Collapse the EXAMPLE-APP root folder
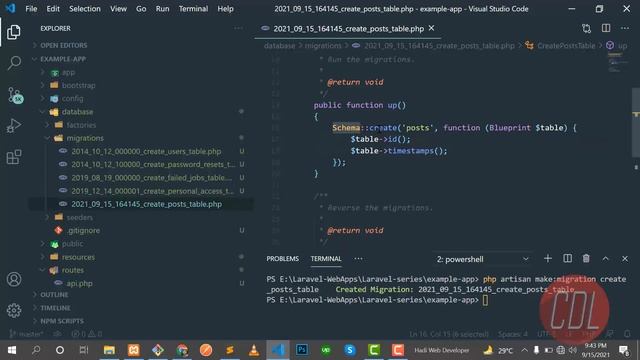 tap(62, 59)
